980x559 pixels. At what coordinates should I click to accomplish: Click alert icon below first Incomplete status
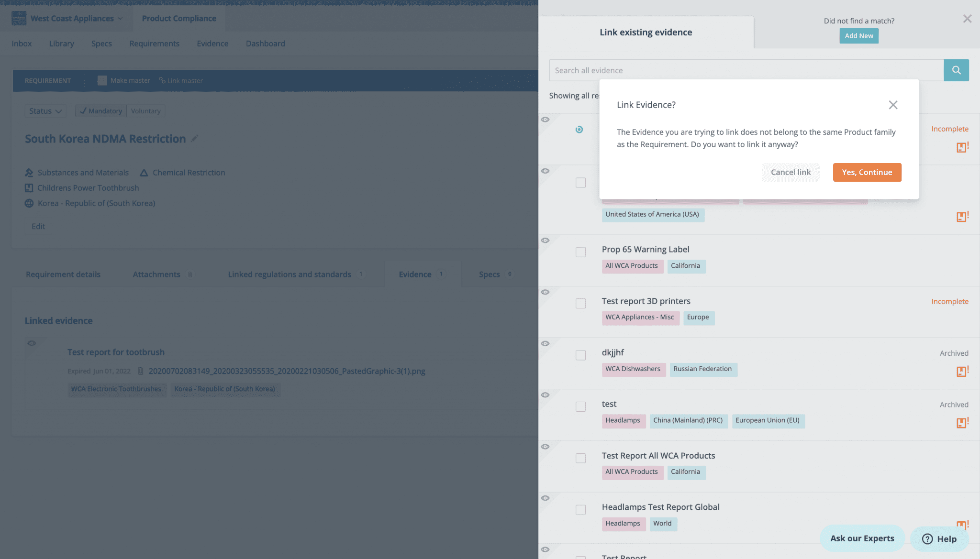962,147
